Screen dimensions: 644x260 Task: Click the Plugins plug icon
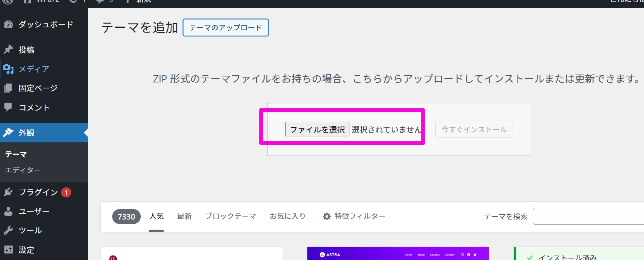[x=8, y=192]
